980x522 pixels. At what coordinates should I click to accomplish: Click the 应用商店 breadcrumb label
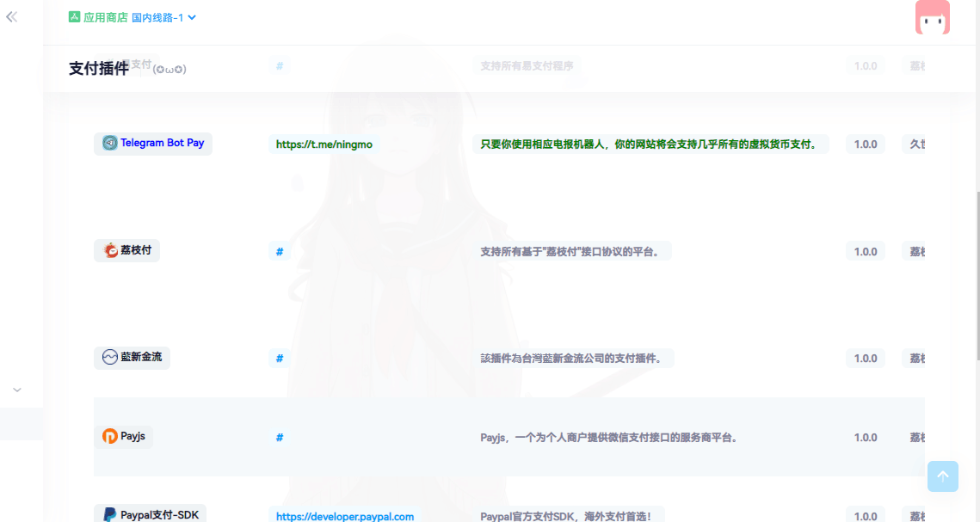tap(106, 17)
